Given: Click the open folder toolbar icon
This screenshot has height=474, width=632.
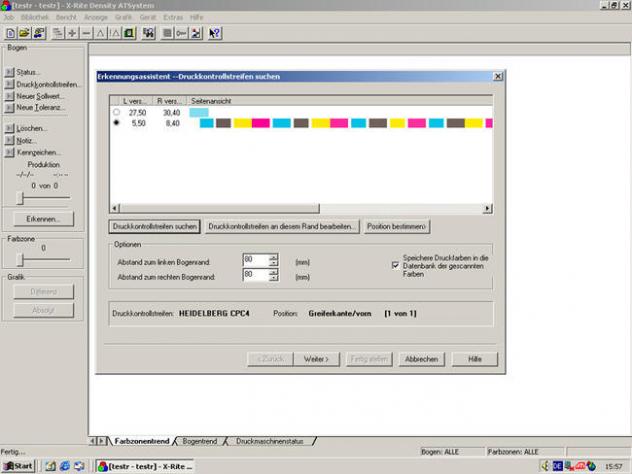Looking at the screenshot, I should point(24,33).
